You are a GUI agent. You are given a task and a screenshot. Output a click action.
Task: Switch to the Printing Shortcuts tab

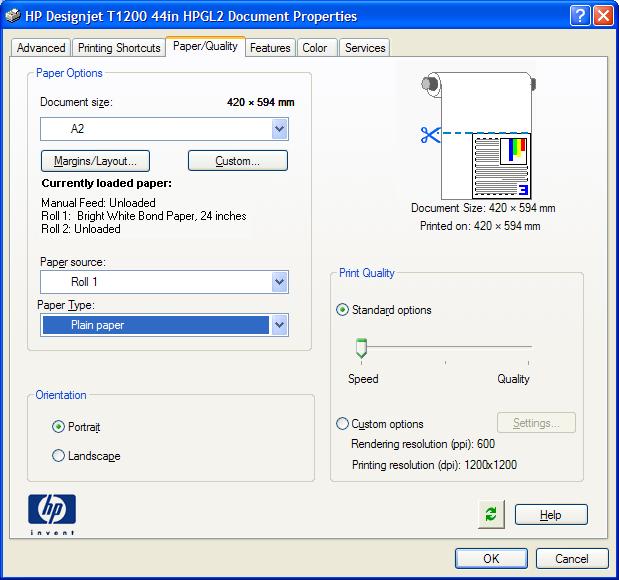pos(119,48)
